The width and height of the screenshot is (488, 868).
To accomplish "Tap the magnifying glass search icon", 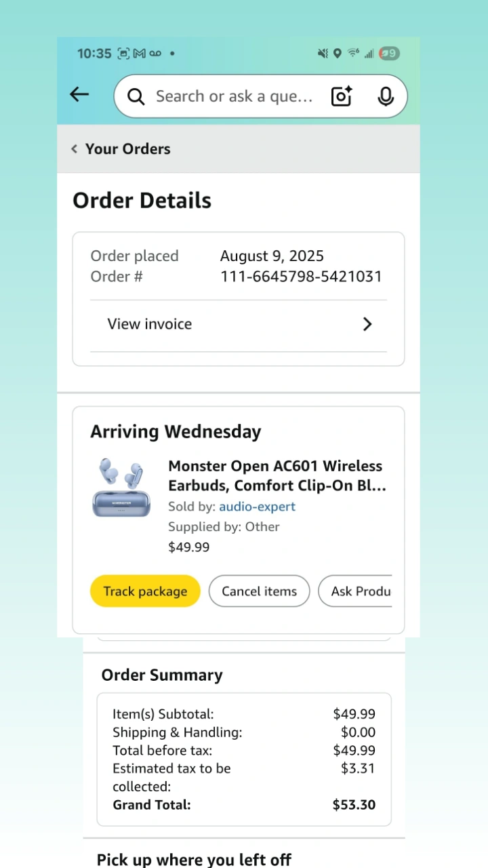I will point(136,97).
